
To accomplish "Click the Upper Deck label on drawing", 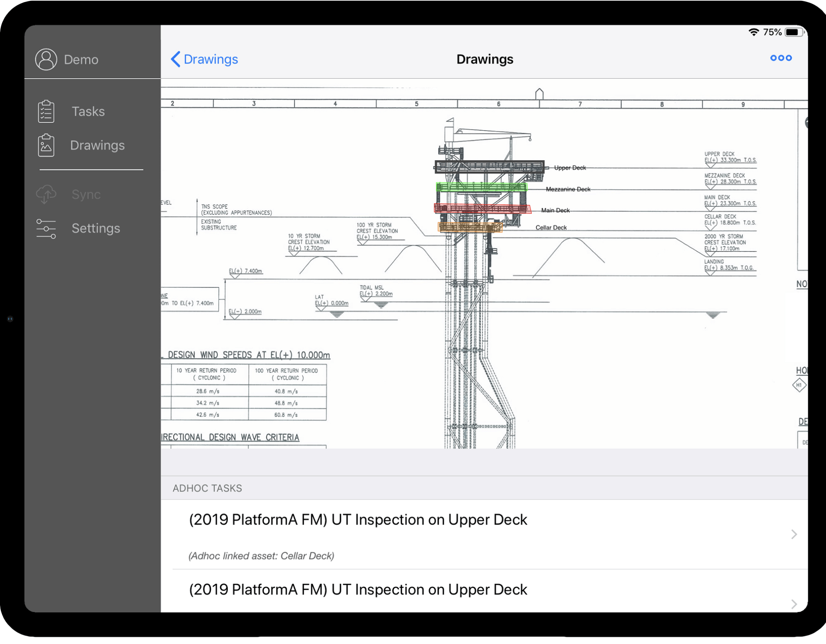I will [x=570, y=168].
